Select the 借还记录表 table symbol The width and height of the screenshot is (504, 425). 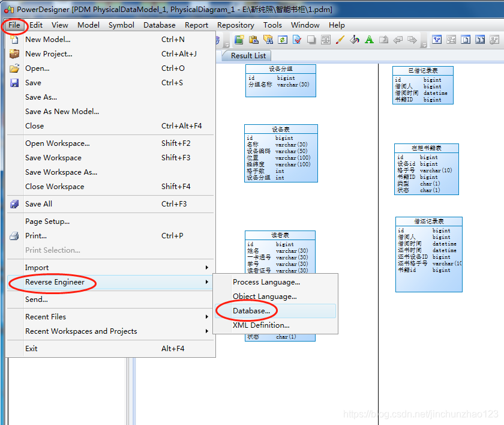tap(429, 255)
